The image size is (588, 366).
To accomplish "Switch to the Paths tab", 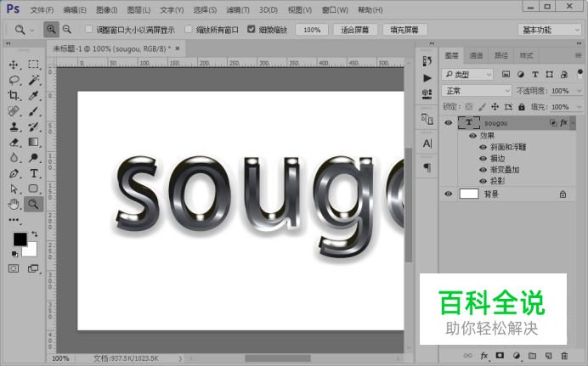I will click(x=501, y=55).
